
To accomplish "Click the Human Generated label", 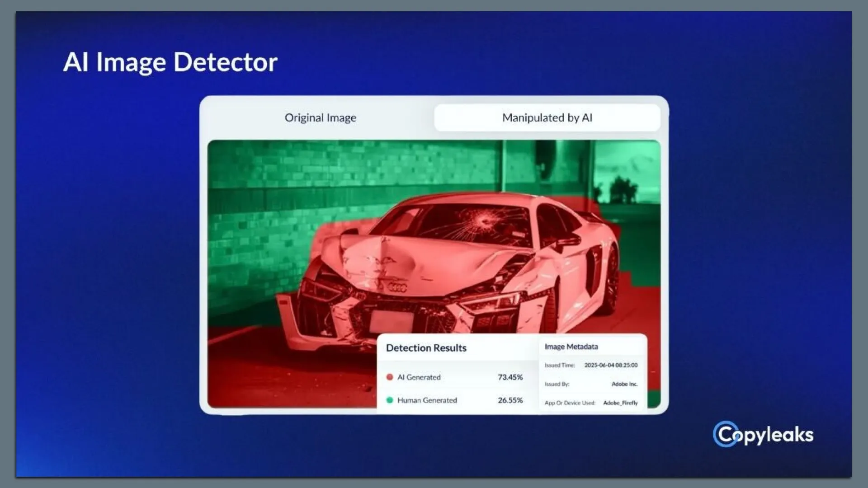I will point(427,400).
